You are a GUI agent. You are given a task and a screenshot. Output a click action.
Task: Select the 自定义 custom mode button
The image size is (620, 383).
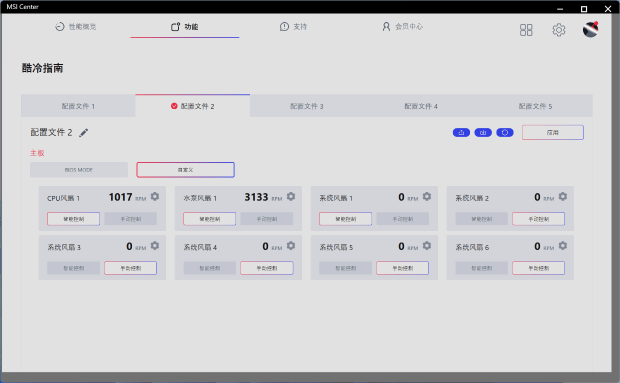(185, 170)
